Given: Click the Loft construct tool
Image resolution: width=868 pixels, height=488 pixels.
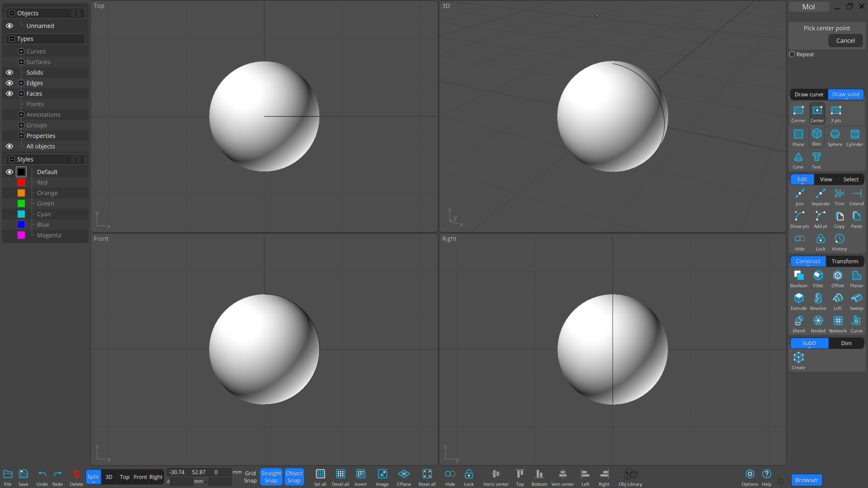Looking at the screenshot, I should click(837, 301).
